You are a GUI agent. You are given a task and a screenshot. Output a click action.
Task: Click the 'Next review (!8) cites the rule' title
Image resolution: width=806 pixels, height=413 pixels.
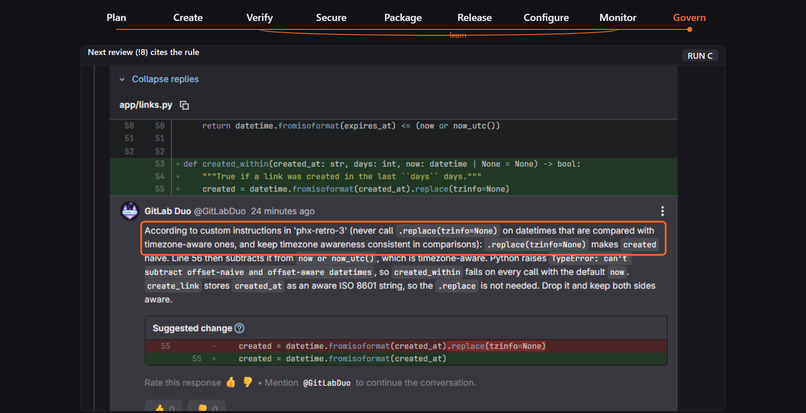click(x=143, y=52)
